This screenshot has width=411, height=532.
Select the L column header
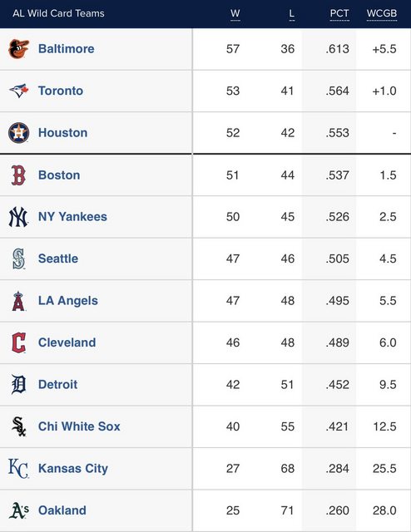point(292,13)
